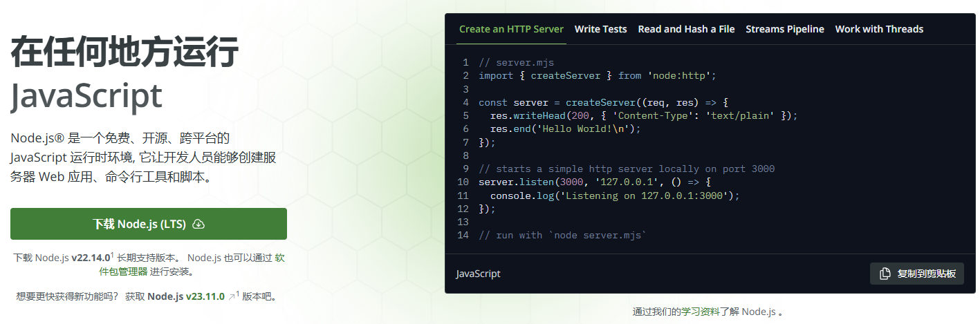
Task: Click 想要更快获得新功能吗？ text
Action: click(x=67, y=296)
